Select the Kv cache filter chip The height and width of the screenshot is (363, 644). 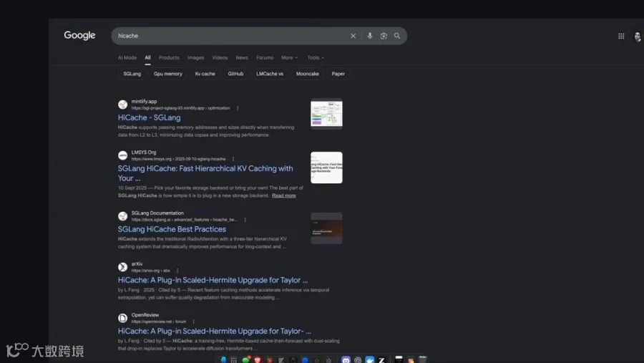(205, 74)
